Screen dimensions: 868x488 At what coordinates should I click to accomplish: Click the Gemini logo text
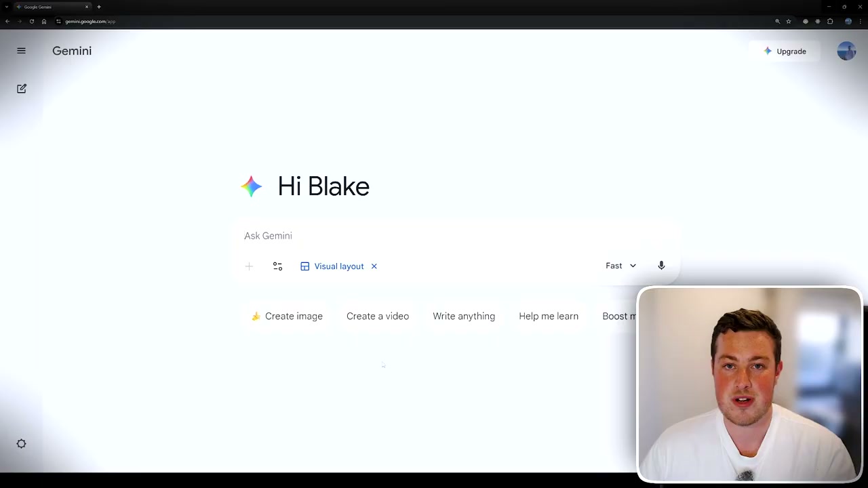72,51
